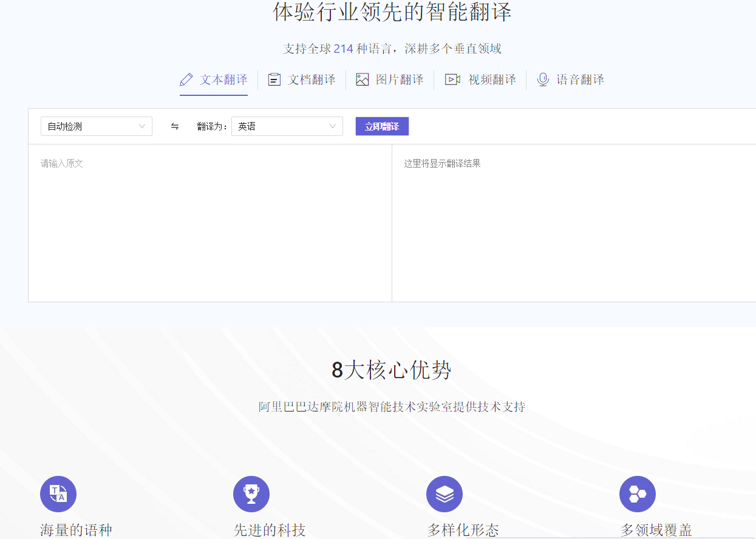The image size is (756, 539).
Task: Switch to the 文档翻译 tab
Action: coord(312,80)
